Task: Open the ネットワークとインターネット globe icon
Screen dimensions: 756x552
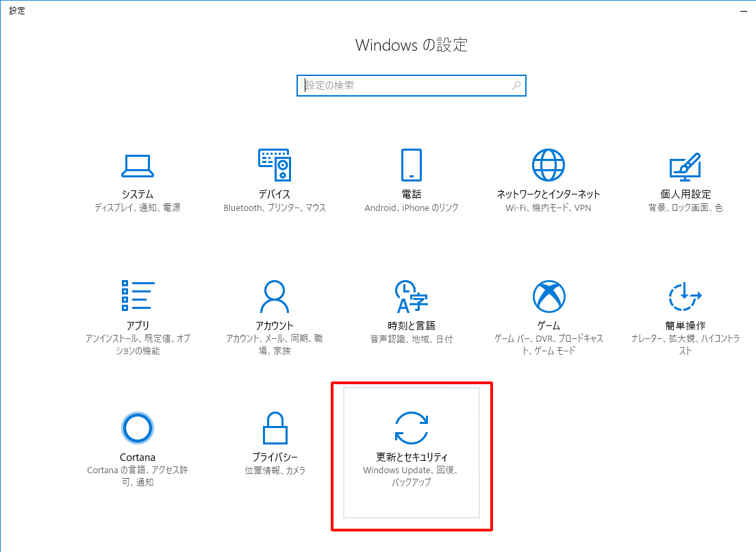Action: [549, 165]
